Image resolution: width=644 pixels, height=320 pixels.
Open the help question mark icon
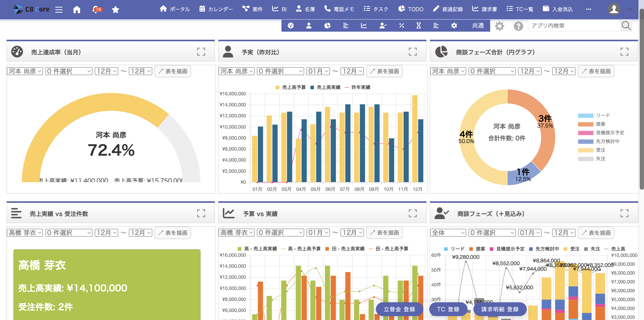tap(518, 26)
